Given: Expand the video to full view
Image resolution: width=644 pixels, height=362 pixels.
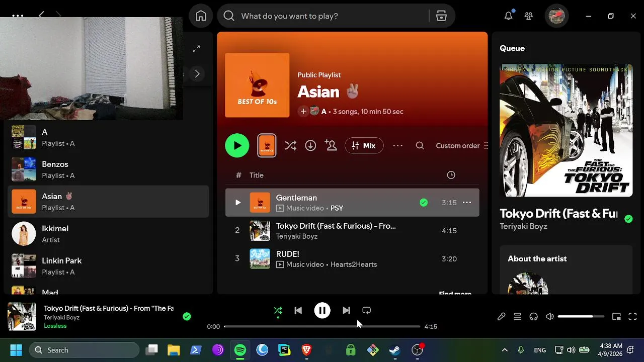Looking at the screenshot, I should pos(196,49).
